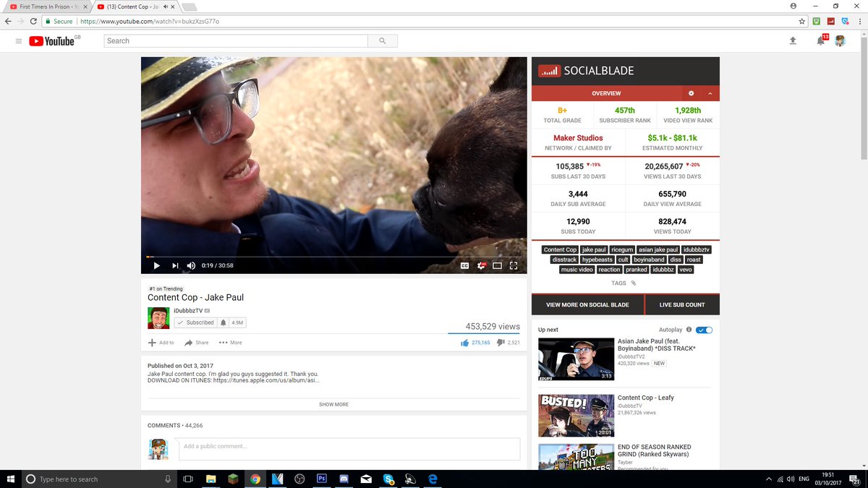Switch to theater mode
The image size is (868, 488).
pos(497,265)
